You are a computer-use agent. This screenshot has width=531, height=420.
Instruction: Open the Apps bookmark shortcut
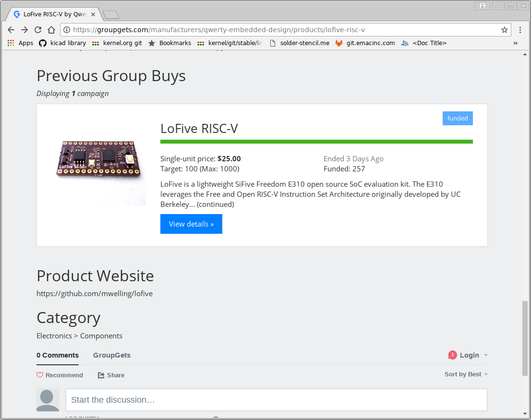tap(21, 43)
